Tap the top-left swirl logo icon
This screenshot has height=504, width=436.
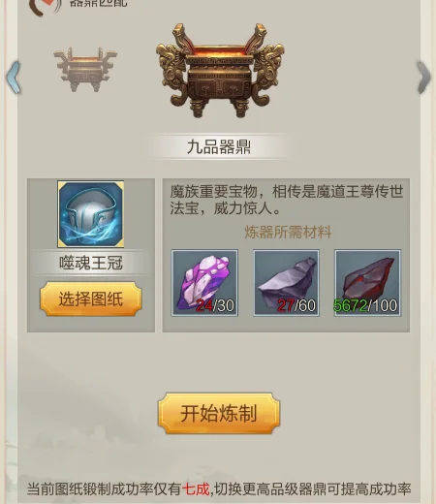click(46, 7)
